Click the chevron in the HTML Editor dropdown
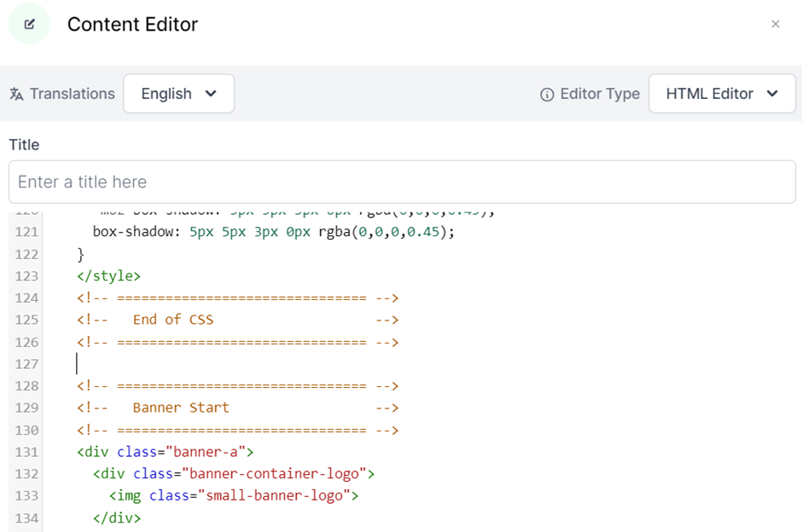This screenshot has width=802, height=532. tap(772, 94)
